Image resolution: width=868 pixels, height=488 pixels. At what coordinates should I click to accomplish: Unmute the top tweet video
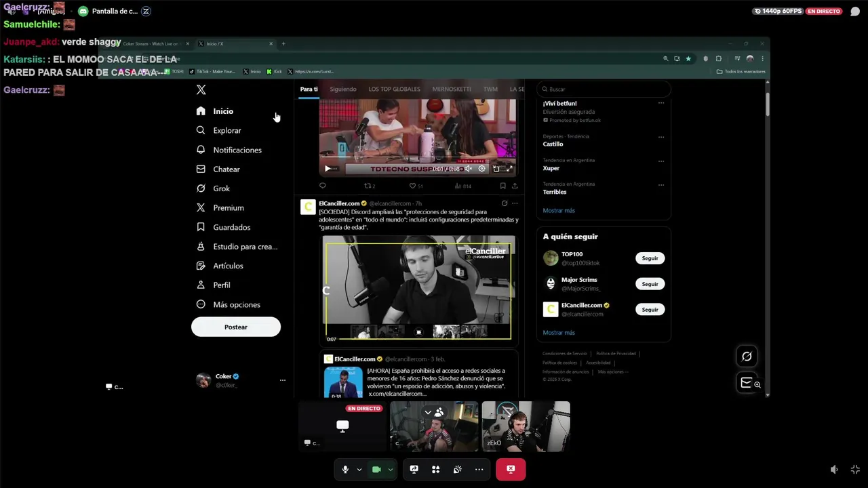pos(468,169)
